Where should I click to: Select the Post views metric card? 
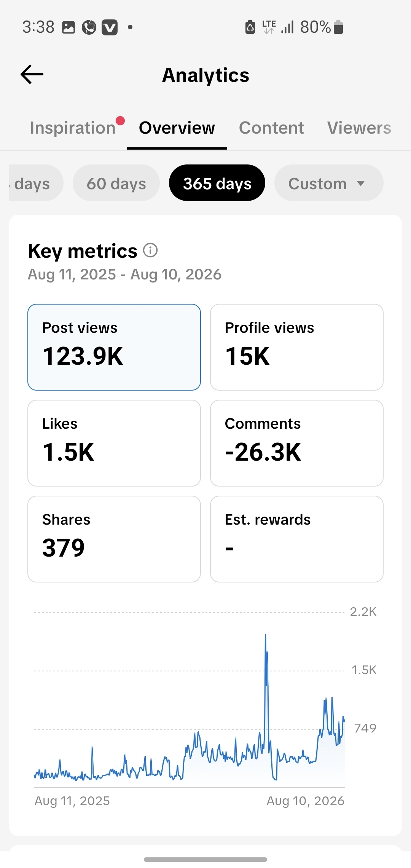click(x=114, y=347)
